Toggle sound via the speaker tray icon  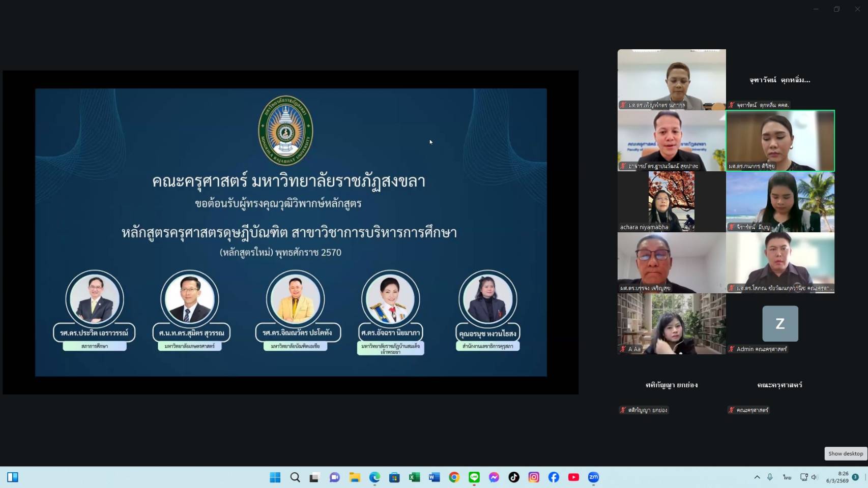pyautogui.click(x=814, y=477)
